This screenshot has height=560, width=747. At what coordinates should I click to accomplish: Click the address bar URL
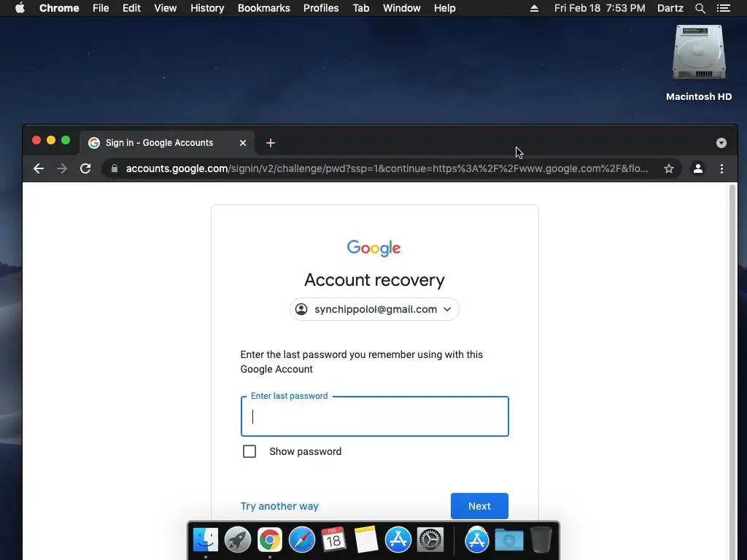click(x=387, y=168)
